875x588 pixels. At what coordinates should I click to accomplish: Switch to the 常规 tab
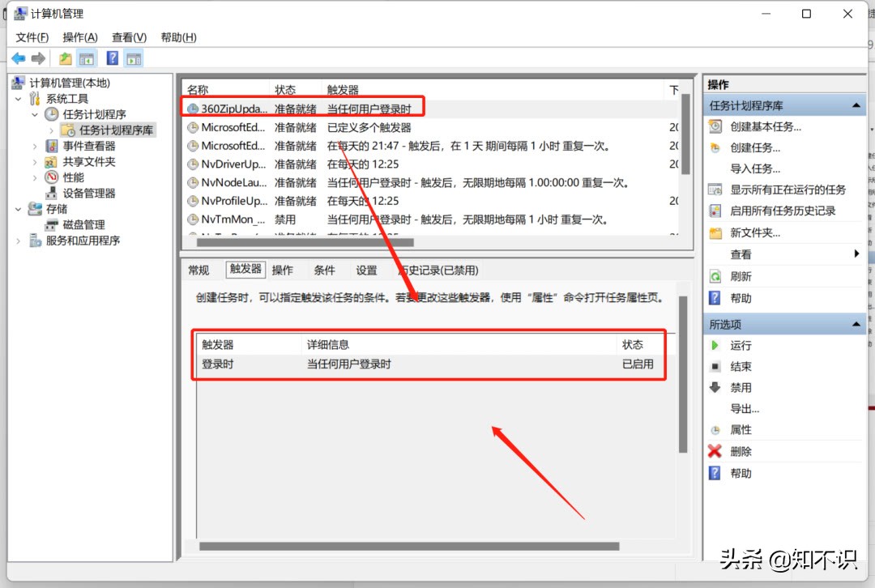point(198,270)
